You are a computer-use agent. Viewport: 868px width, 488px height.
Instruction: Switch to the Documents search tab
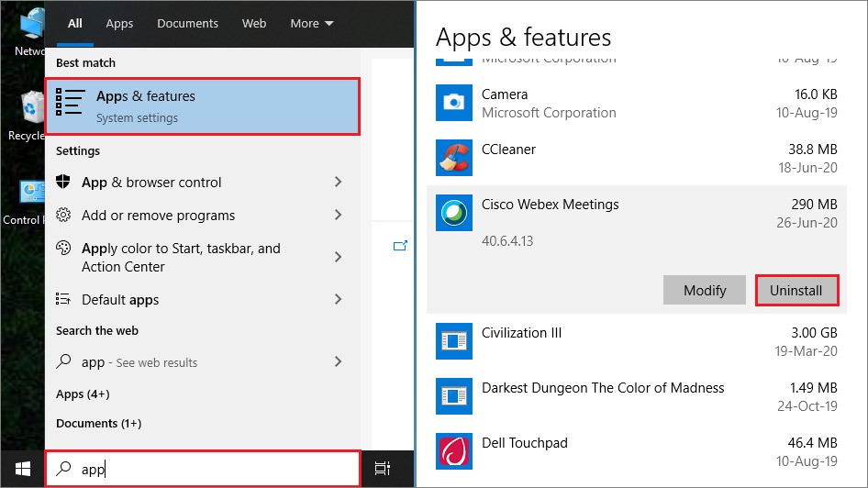[x=188, y=23]
